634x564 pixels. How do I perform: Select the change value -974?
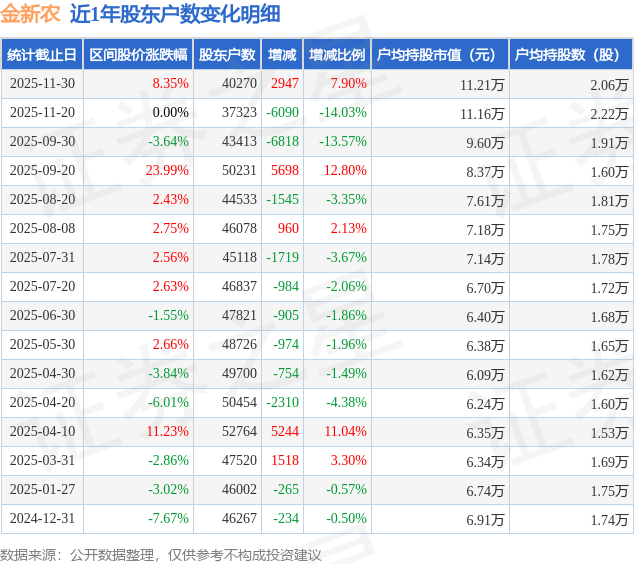[286, 345]
